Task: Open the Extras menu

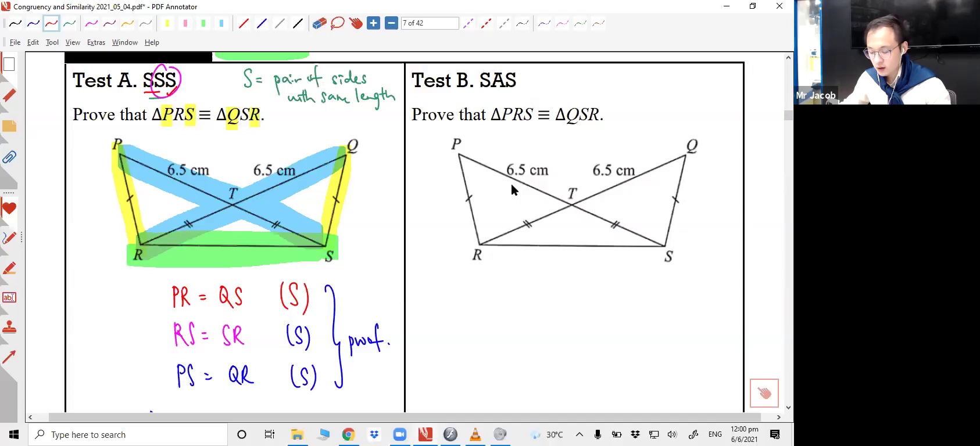Action: 96,42
